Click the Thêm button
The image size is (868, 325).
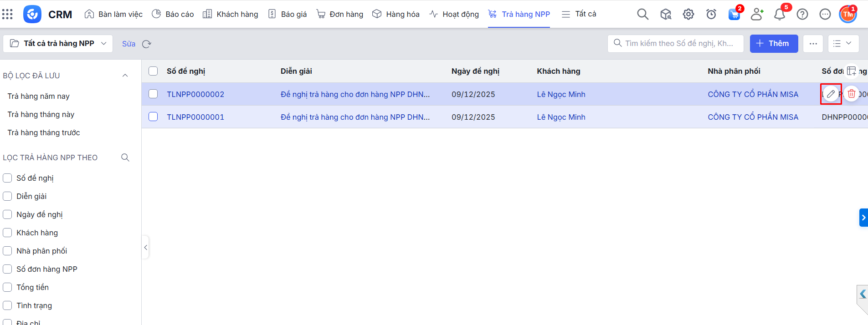[773, 44]
